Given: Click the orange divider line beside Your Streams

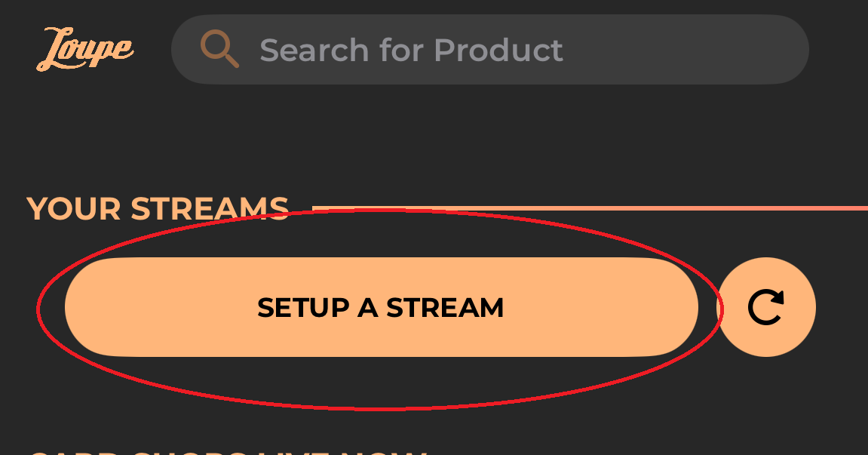Looking at the screenshot, I should coord(588,208).
